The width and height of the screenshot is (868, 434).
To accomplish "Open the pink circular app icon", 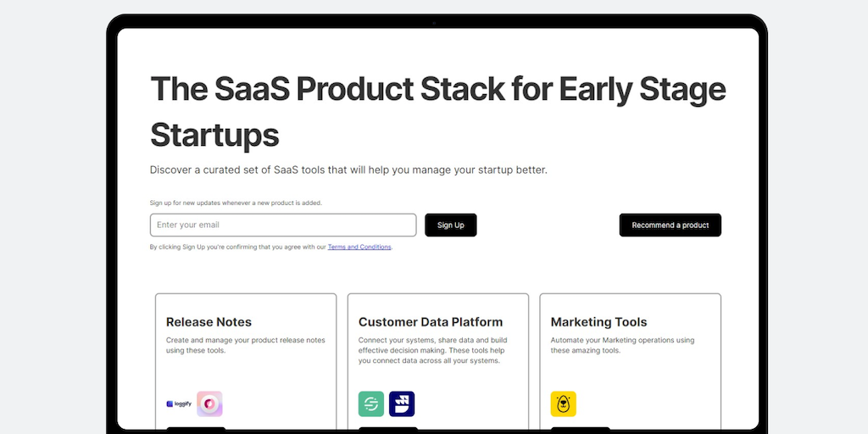I will click(x=209, y=403).
